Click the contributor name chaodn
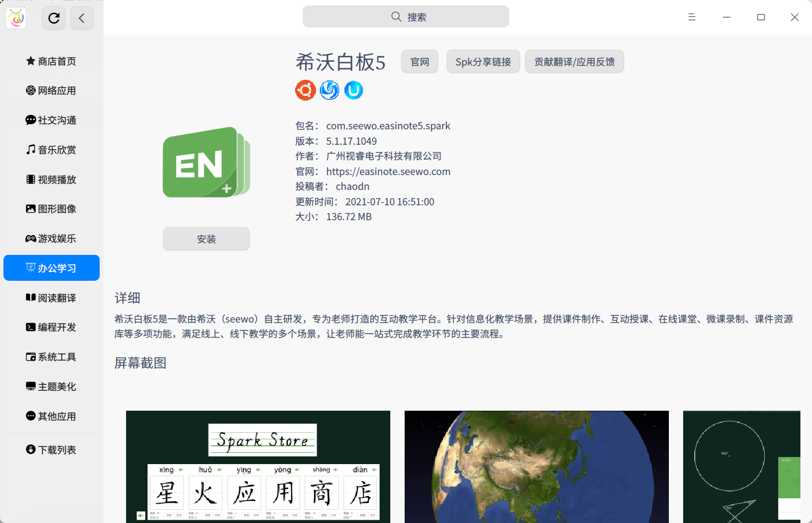The width and height of the screenshot is (812, 523). (353, 186)
